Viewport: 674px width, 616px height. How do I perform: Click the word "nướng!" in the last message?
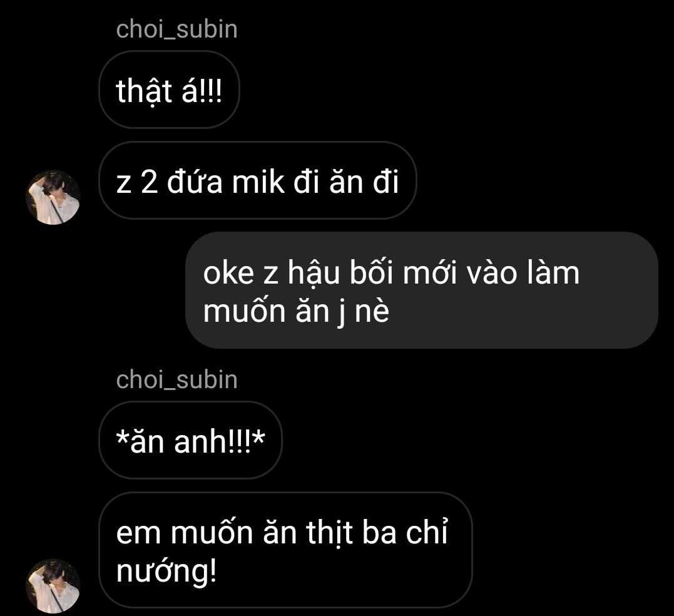[166, 571]
